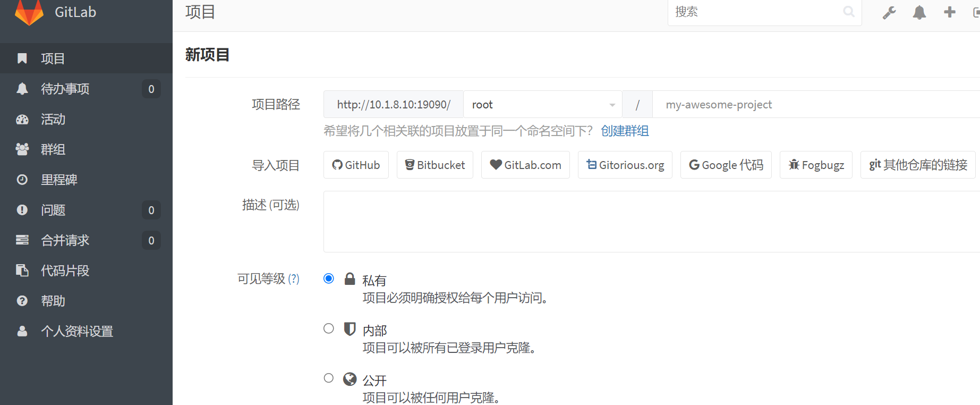
Task: Click the exclamation icon beside 问题
Action: click(x=22, y=210)
